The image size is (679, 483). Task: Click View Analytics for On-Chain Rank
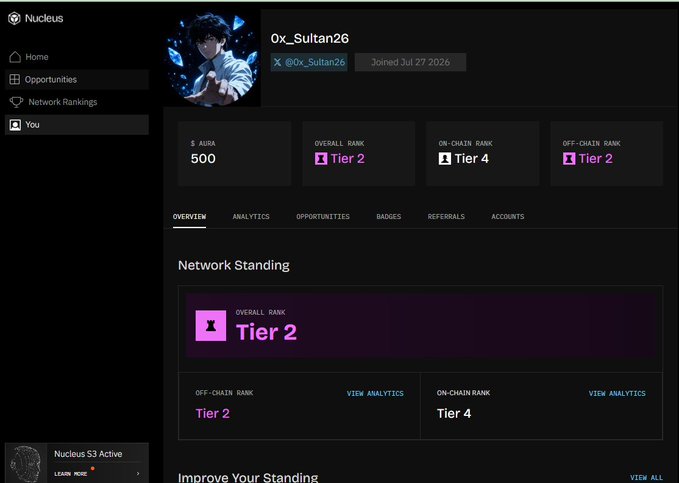pyautogui.click(x=617, y=393)
